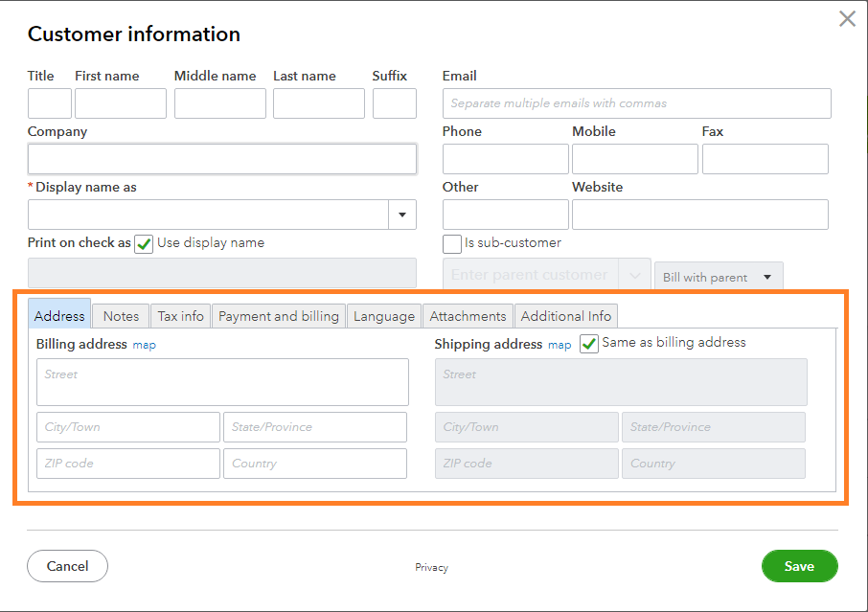Open the Tax info tab

[180, 316]
